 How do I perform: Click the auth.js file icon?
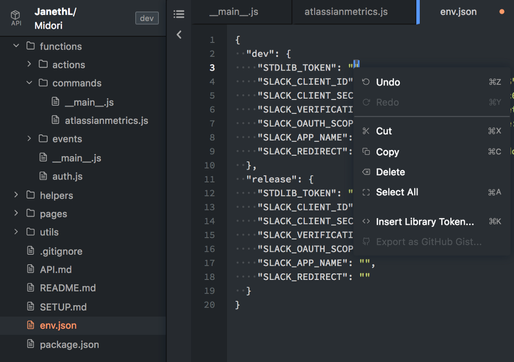pyautogui.click(x=43, y=176)
